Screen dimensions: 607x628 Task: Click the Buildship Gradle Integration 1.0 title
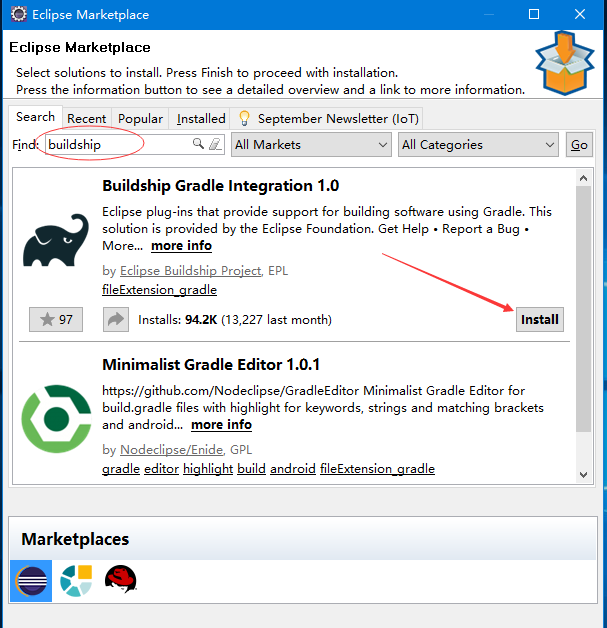221,186
